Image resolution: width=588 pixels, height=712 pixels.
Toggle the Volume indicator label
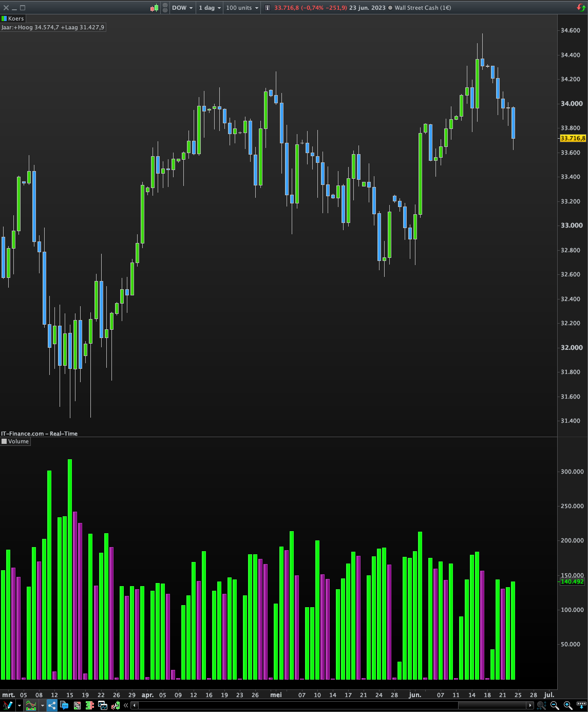(15, 441)
